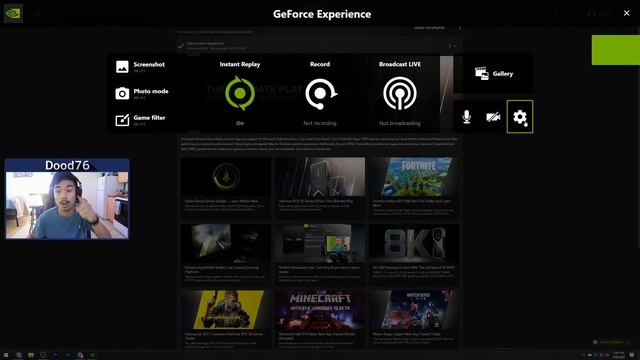The image size is (640, 360).
Task: Open the Broadcast LIVE menu
Action: tap(400, 93)
